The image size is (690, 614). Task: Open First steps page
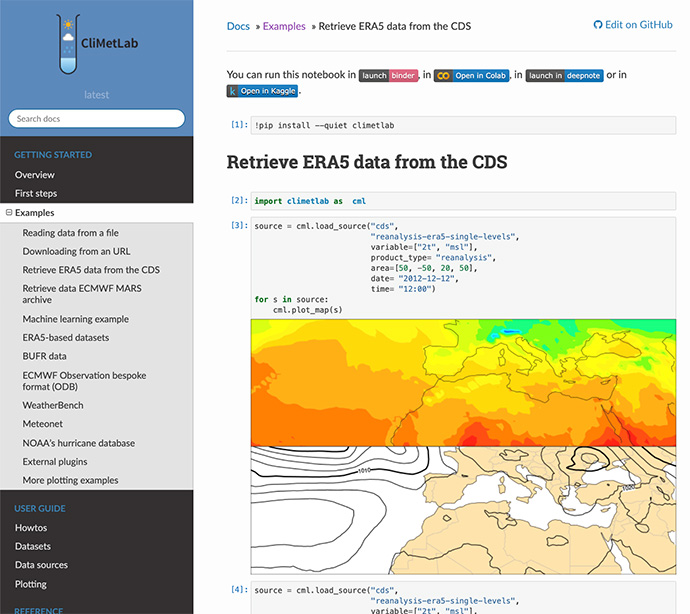click(x=36, y=193)
